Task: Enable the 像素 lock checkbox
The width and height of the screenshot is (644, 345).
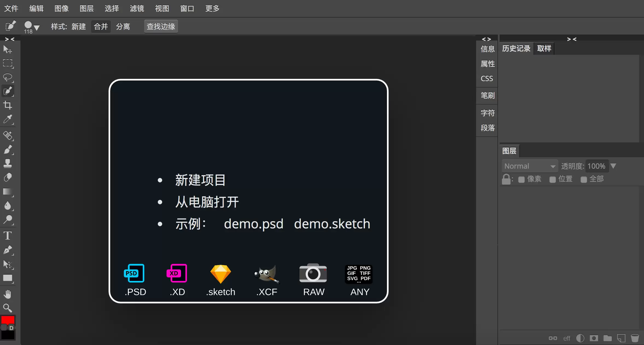Action: pos(521,179)
